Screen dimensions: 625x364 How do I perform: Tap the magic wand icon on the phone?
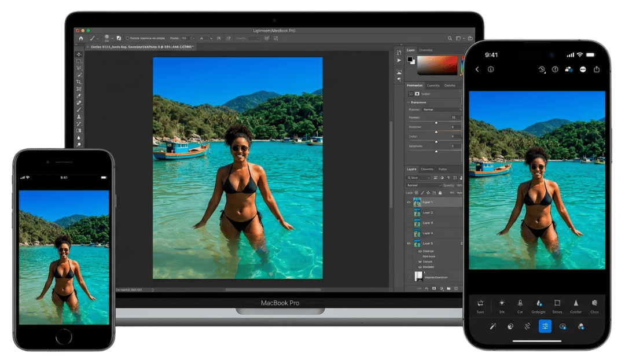pyautogui.click(x=493, y=326)
